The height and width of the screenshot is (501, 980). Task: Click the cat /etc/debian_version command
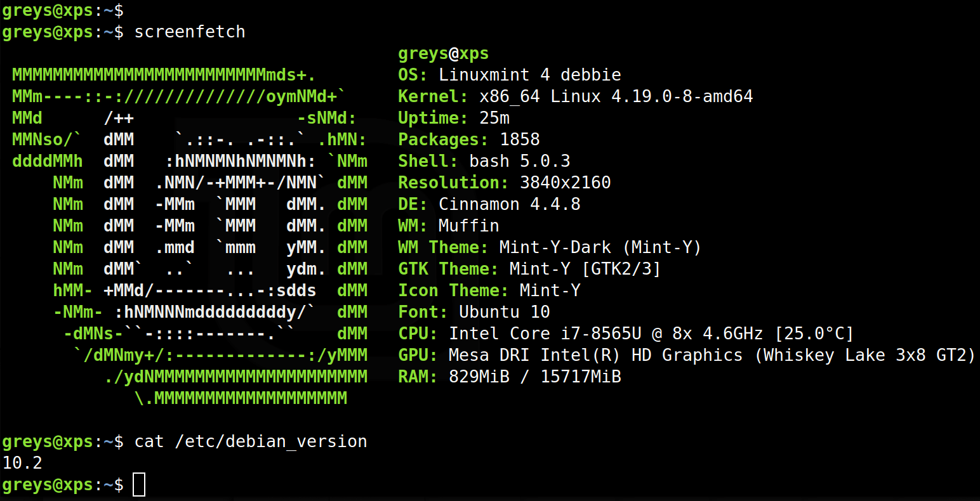point(250,441)
